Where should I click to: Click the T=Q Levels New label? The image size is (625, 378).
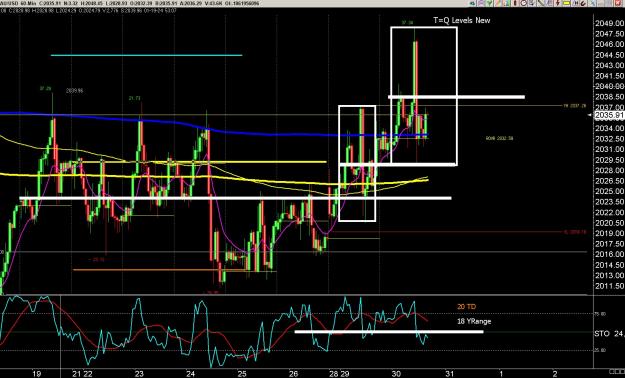[x=462, y=20]
